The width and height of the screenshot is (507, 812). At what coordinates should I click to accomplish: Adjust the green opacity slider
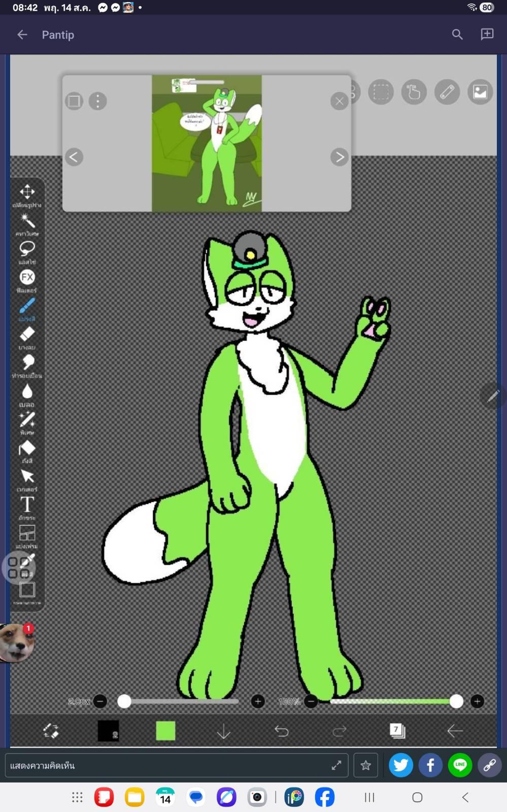[396, 701]
